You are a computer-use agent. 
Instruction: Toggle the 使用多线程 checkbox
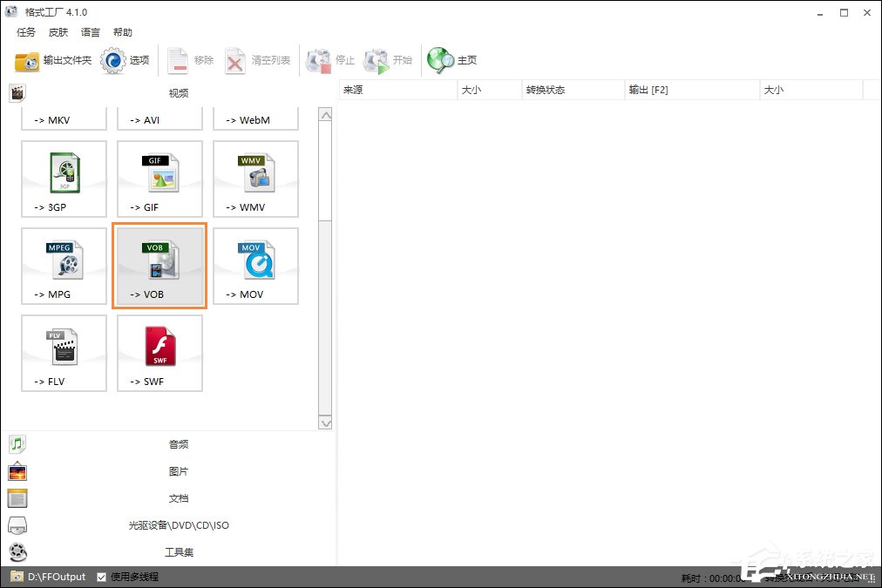tap(102, 577)
